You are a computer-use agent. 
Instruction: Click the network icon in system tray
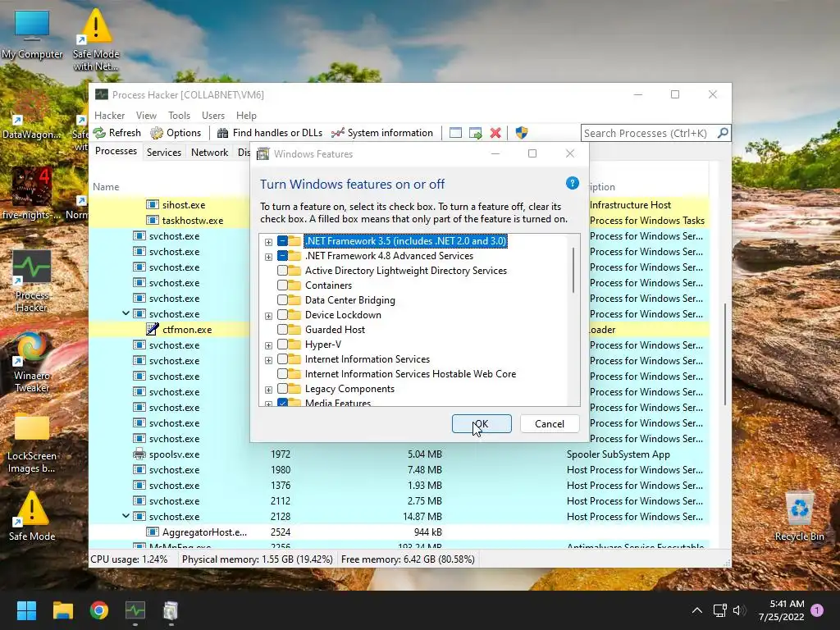click(x=719, y=610)
